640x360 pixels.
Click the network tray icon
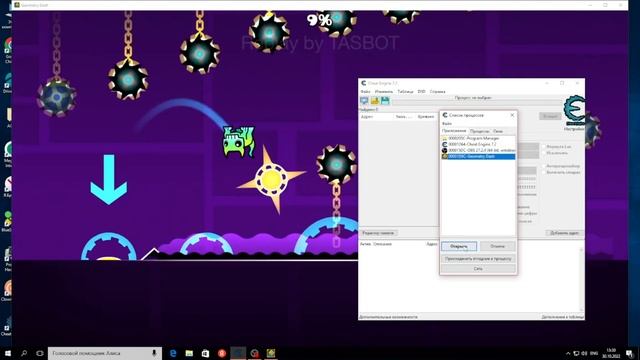576,353
